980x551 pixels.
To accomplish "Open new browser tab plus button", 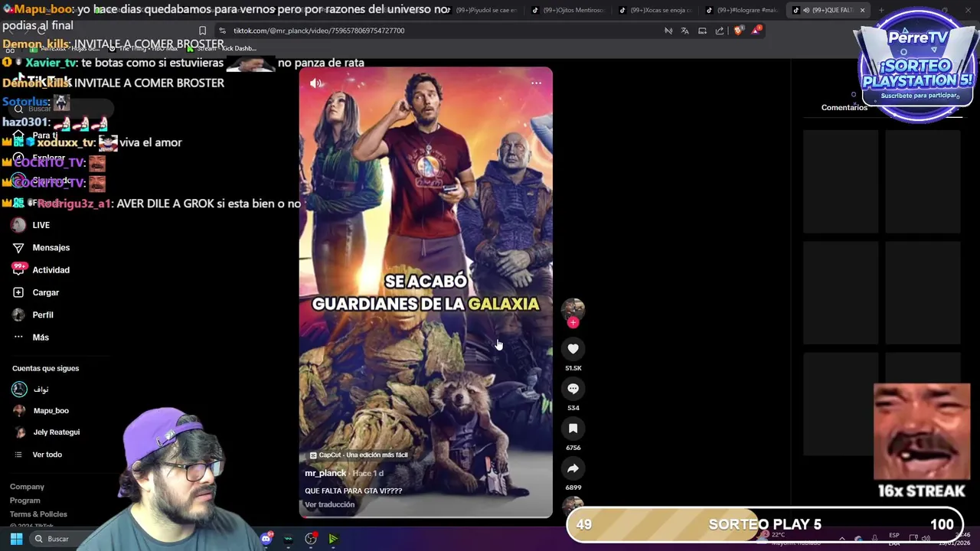I will point(881,11).
